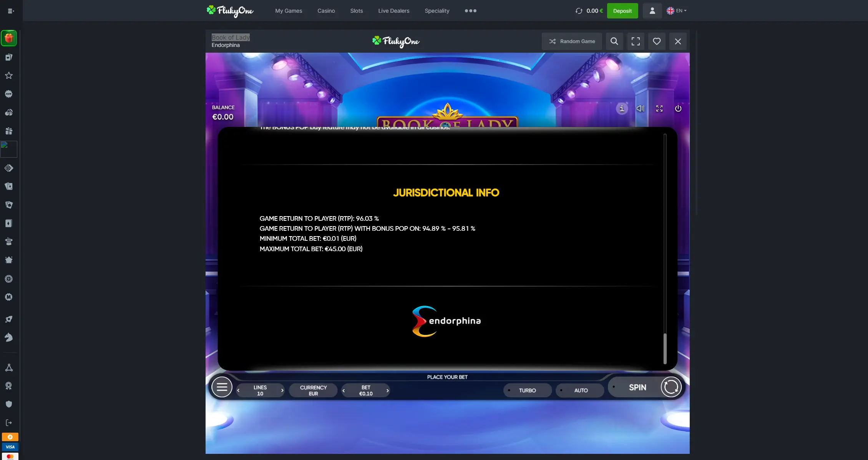Click the broken image thumbnail in sidebar
The height and width of the screenshot is (460, 868).
[x=9, y=149]
